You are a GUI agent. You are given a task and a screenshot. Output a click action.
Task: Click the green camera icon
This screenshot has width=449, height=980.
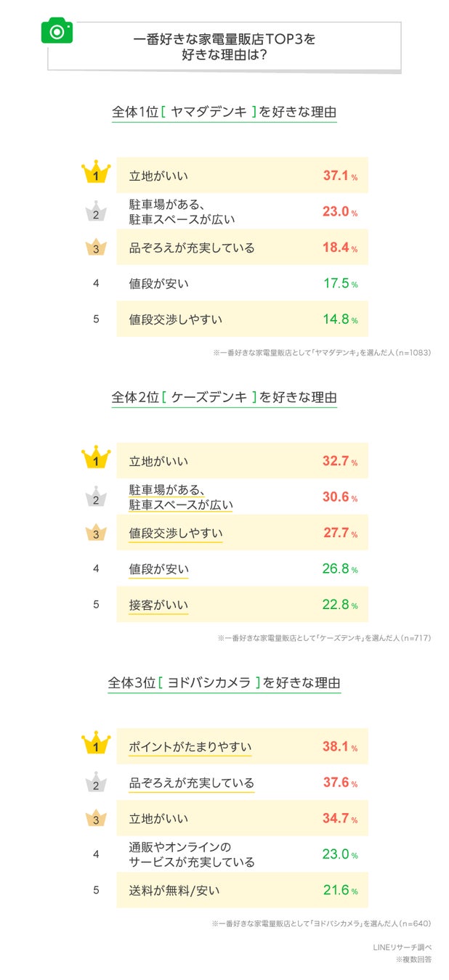[x=57, y=30]
